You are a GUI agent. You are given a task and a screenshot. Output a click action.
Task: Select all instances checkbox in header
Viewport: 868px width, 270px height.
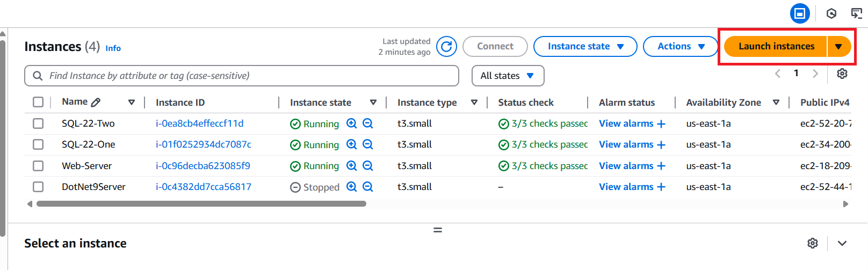coord(38,102)
